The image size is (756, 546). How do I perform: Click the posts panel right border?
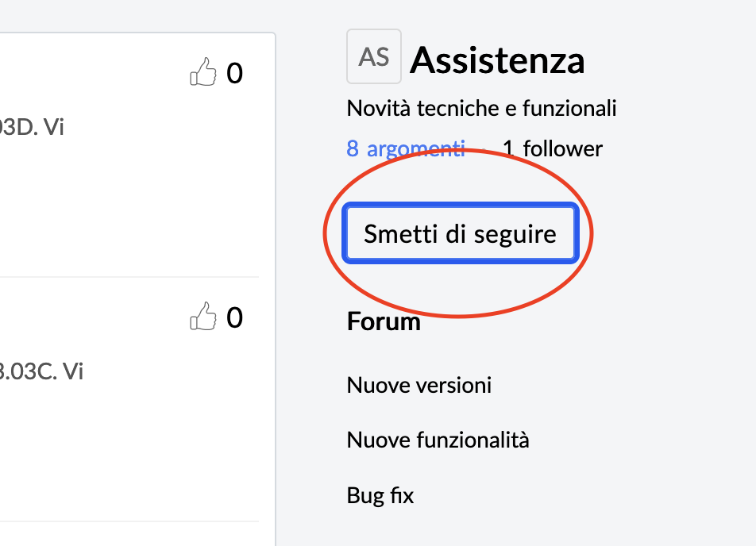pyautogui.click(x=276, y=289)
